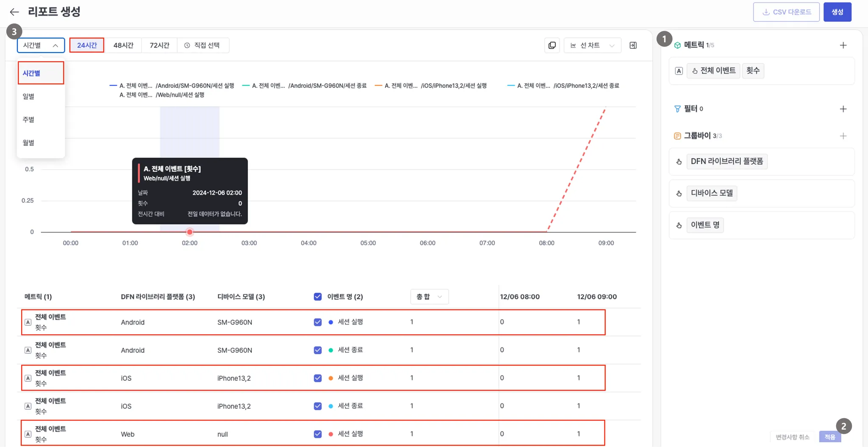Click the cube icon beside 메트릭
This screenshot has width=868, height=447.
tap(677, 45)
